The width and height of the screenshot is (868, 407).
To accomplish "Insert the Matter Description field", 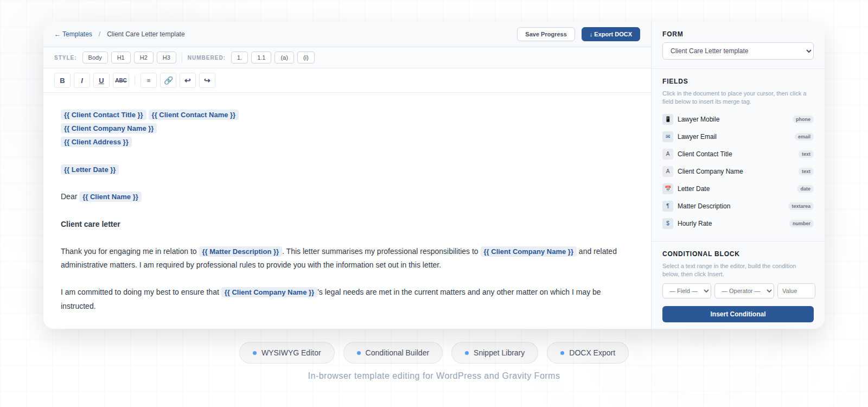I will tap(738, 206).
